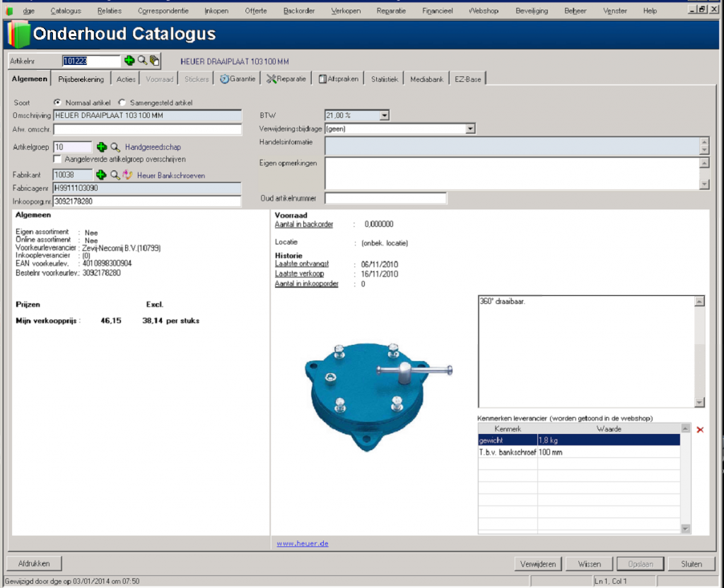Click into the Oud artikelnummer field
Screen dimensions: 724x588
pos(385,198)
